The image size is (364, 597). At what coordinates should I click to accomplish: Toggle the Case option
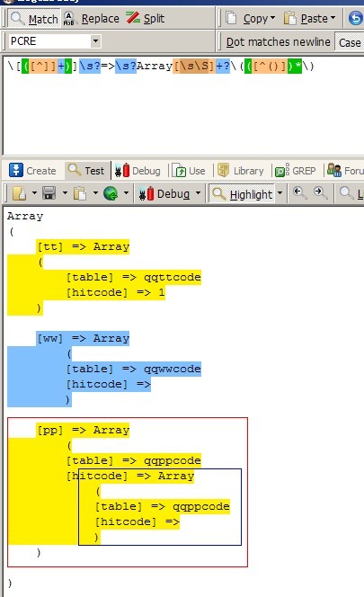[350, 42]
